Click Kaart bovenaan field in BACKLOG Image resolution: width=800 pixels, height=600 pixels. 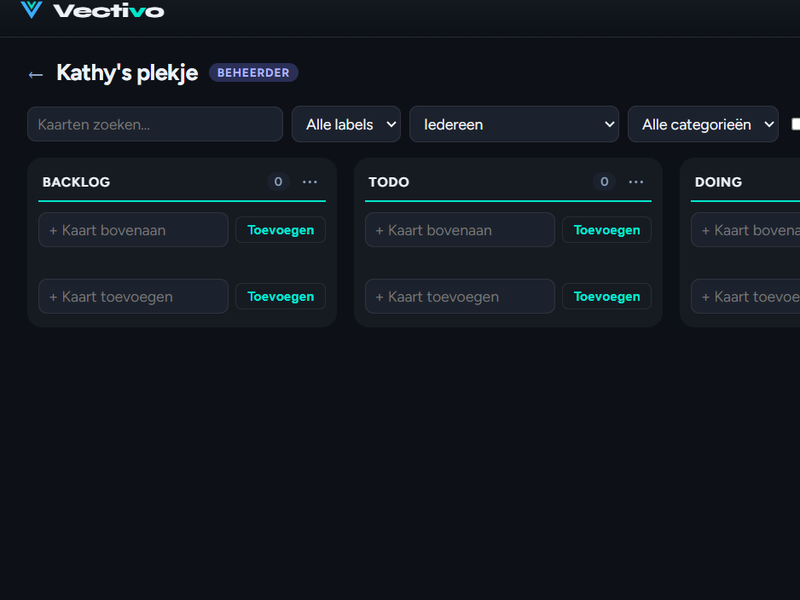133,230
